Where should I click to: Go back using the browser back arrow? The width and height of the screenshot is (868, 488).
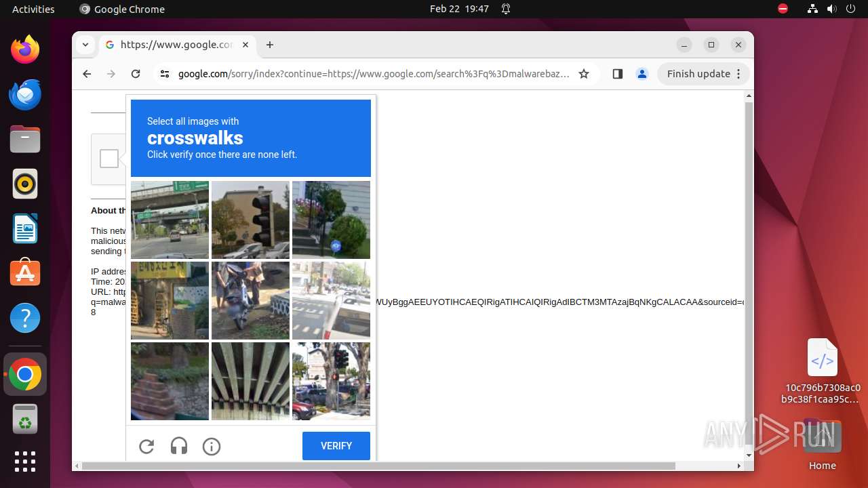click(x=87, y=74)
